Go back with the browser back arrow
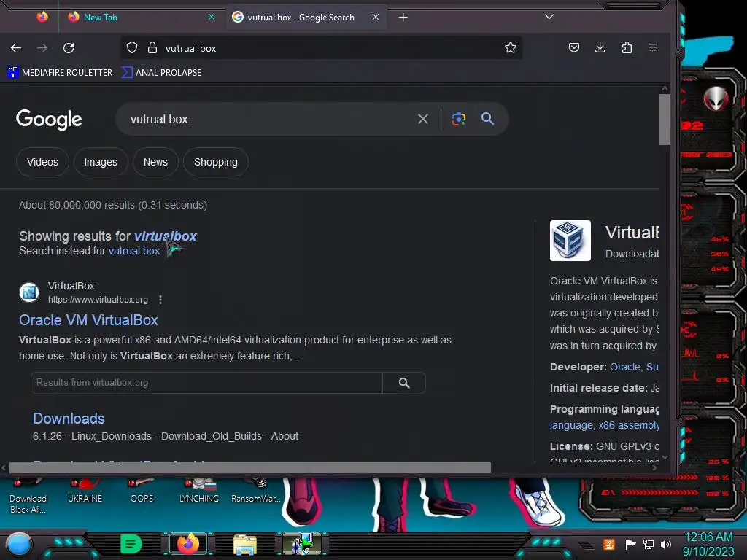This screenshot has height=560, width=747. click(x=16, y=47)
